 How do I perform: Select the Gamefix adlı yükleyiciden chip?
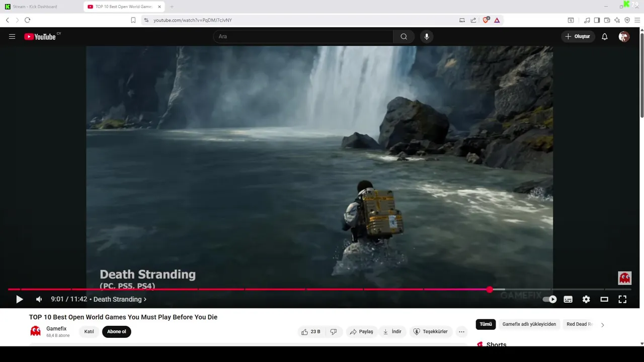pos(529,324)
